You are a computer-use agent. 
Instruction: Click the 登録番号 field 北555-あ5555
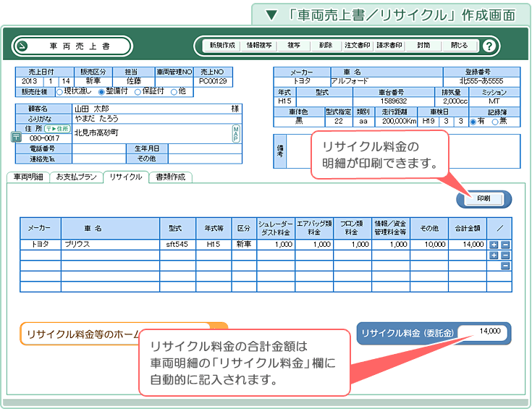pyautogui.click(x=481, y=82)
